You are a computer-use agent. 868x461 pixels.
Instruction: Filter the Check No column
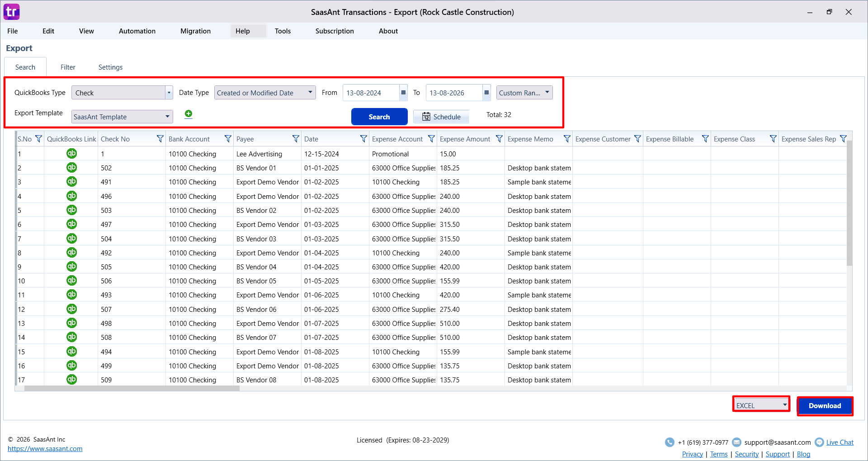[160, 139]
